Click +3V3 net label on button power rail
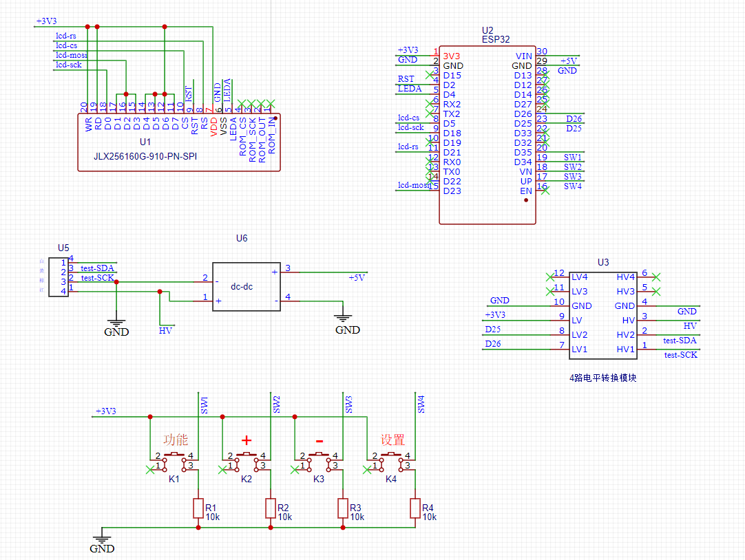 (106, 411)
